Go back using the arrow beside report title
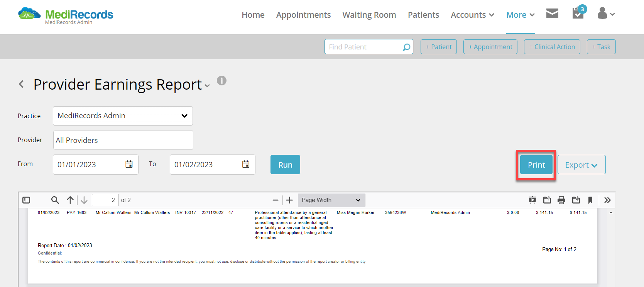Viewport: 644px width, 287px height. pos(21,84)
